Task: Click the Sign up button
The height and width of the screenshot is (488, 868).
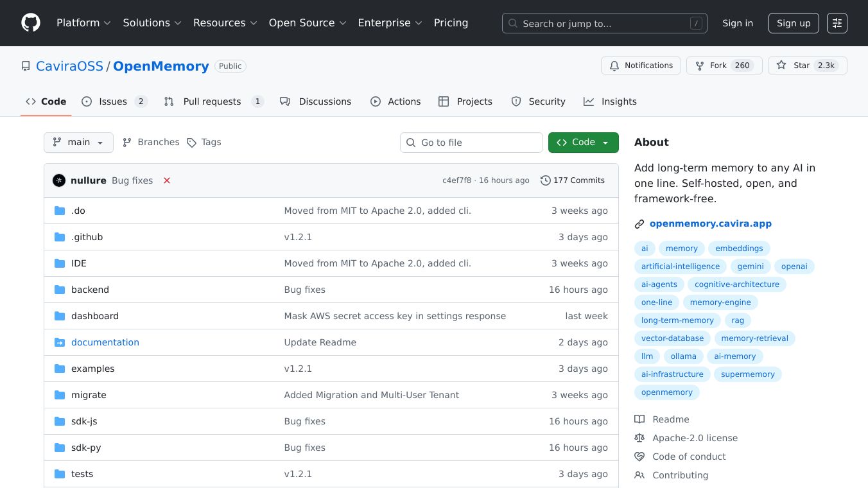Action: (x=793, y=23)
